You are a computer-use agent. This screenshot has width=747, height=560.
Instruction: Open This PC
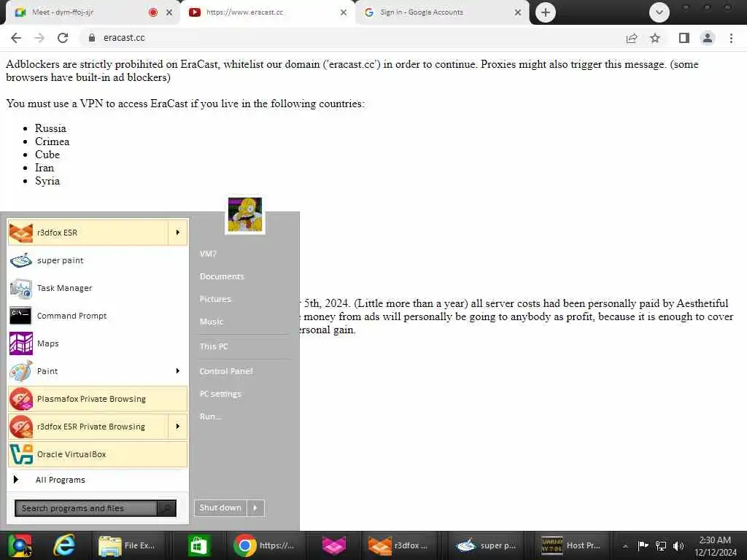click(214, 346)
